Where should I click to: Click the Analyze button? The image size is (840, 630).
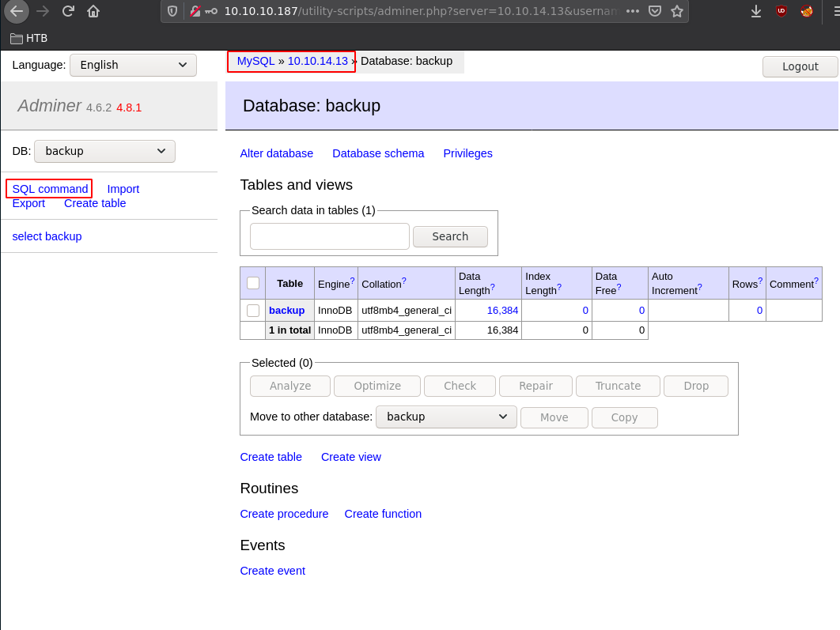(x=289, y=386)
